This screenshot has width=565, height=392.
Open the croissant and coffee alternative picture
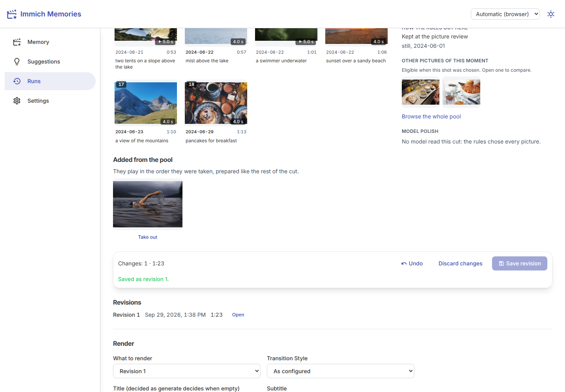(461, 92)
